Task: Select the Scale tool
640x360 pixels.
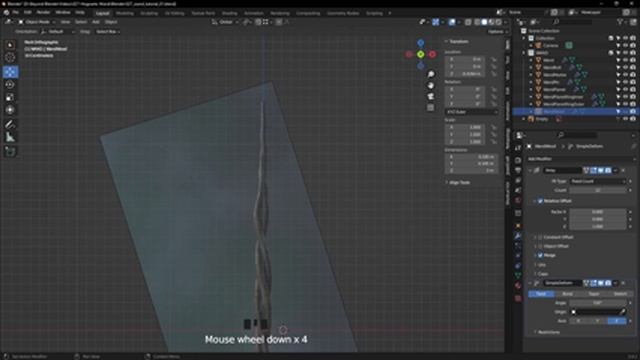Action: tap(10, 97)
